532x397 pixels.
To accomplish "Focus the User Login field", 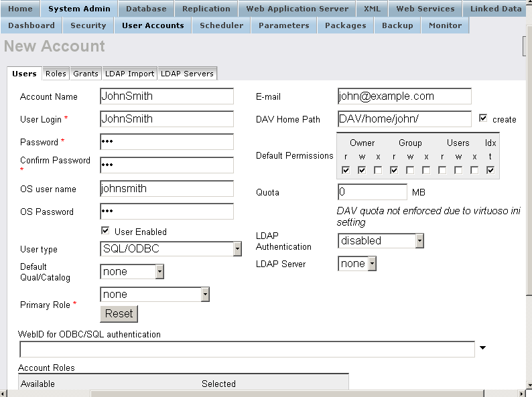I will pos(167,119).
